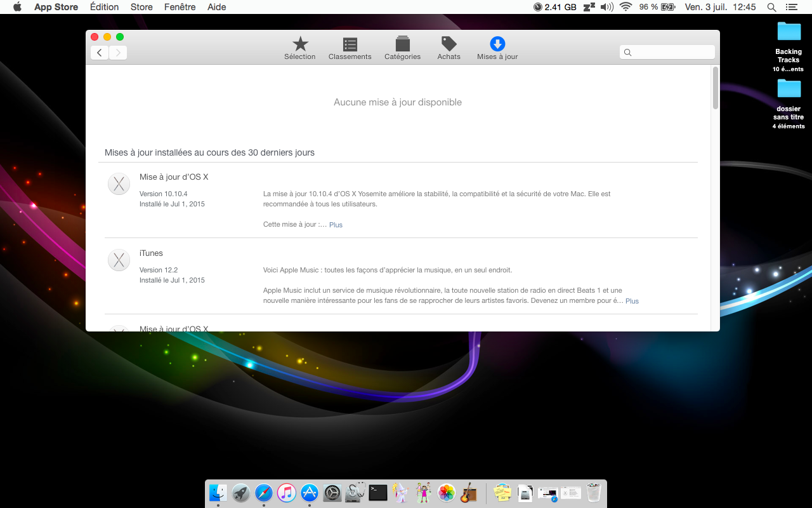
Task: Open Safari compass icon in Dock
Action: (x=264, y=493)
